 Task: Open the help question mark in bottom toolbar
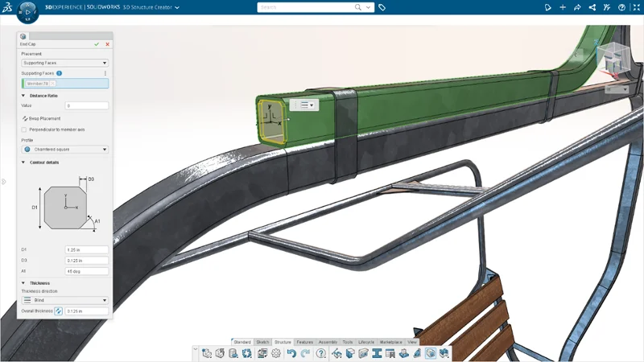pyautogui.click(x=321, y=353)
